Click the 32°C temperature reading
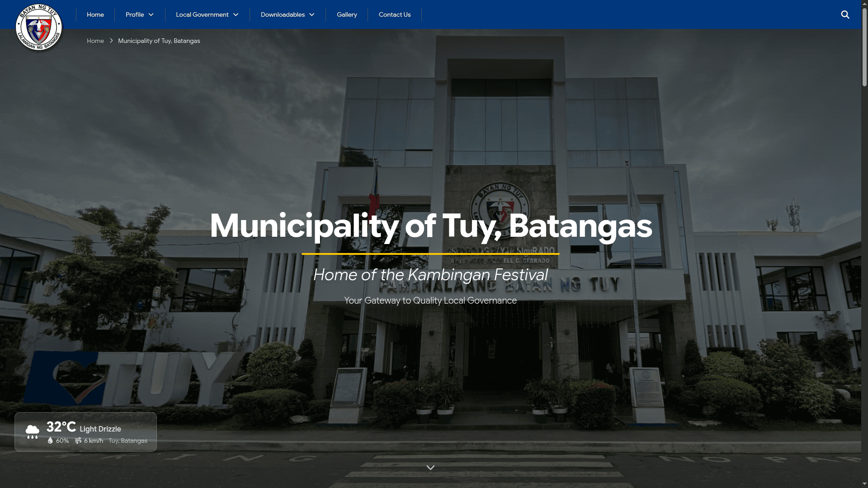The height and width of the screenshot is (488, 868). [61, 427]
